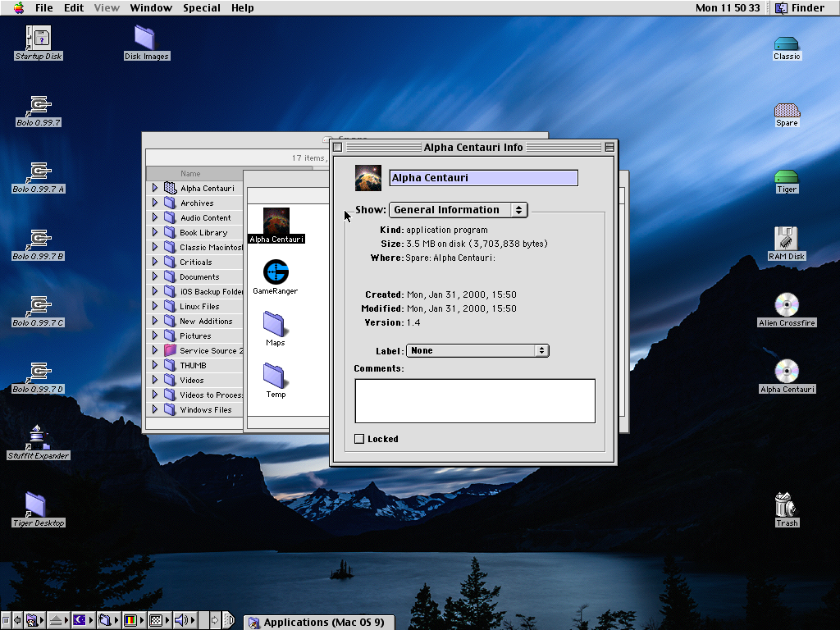Screen dimensions: 840x630
Task: Open the Label None dropdown
Action: [477, 350]
